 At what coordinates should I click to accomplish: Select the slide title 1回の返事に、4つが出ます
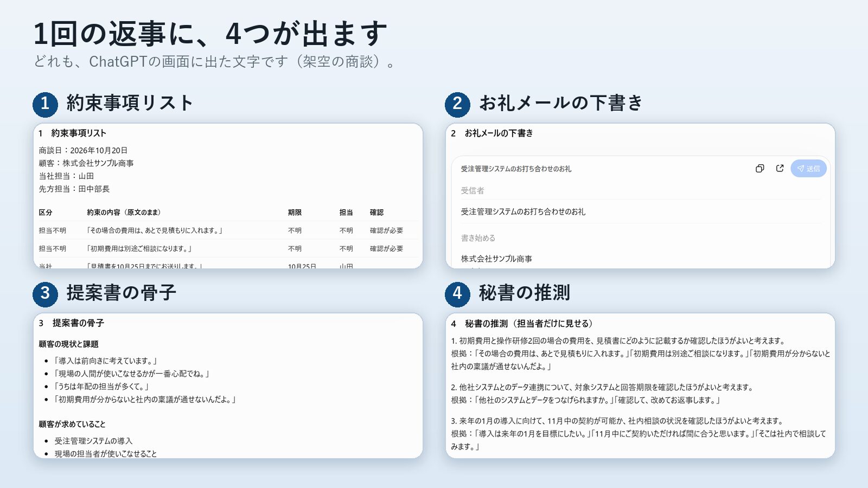tap(210, 34)
